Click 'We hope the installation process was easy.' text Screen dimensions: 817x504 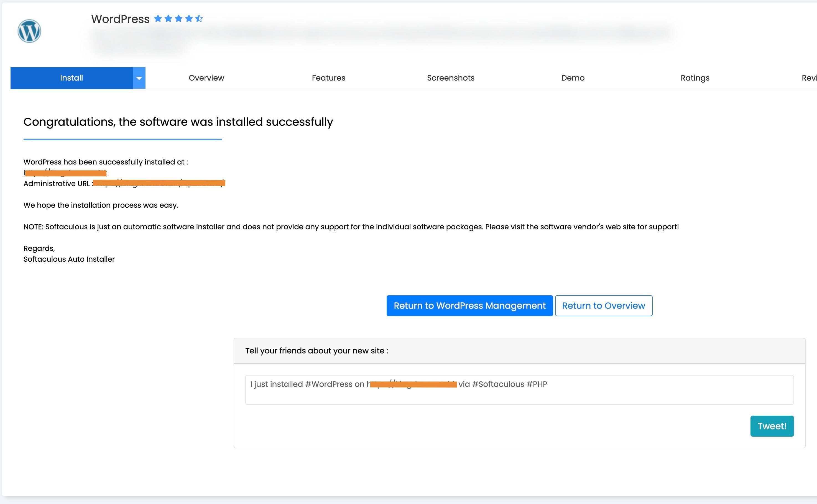point(101,205)
